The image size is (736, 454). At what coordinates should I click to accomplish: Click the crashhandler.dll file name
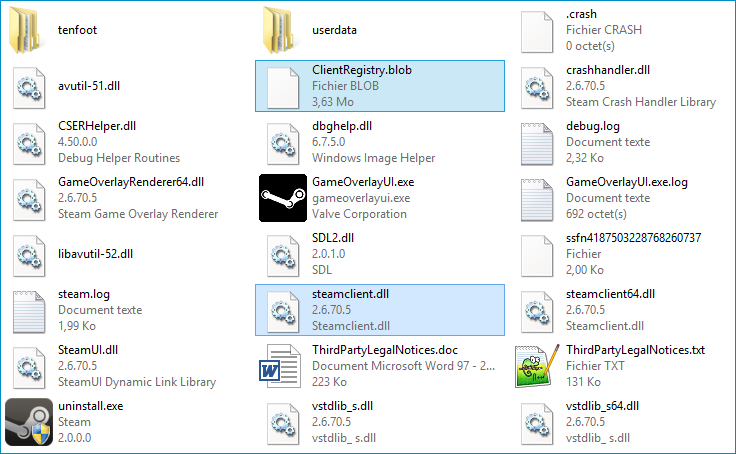(x=608, y=70)
